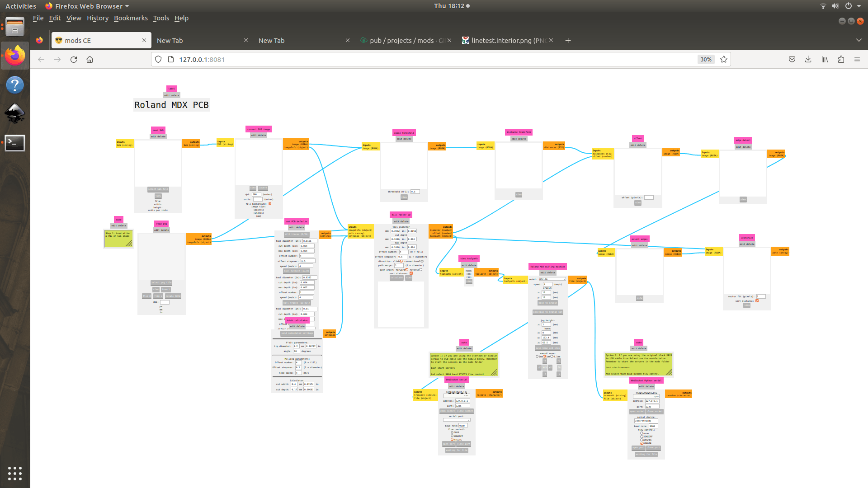
Task: Open Terminal from the Ubuntu dock
Action: (14, 143)
